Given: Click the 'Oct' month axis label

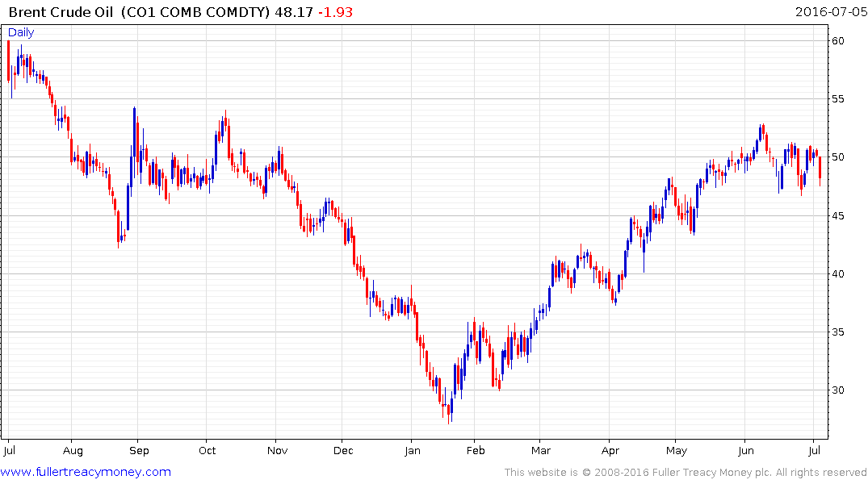Looking at the screenshot, I should pyautogui.click(x=207, y=451).
